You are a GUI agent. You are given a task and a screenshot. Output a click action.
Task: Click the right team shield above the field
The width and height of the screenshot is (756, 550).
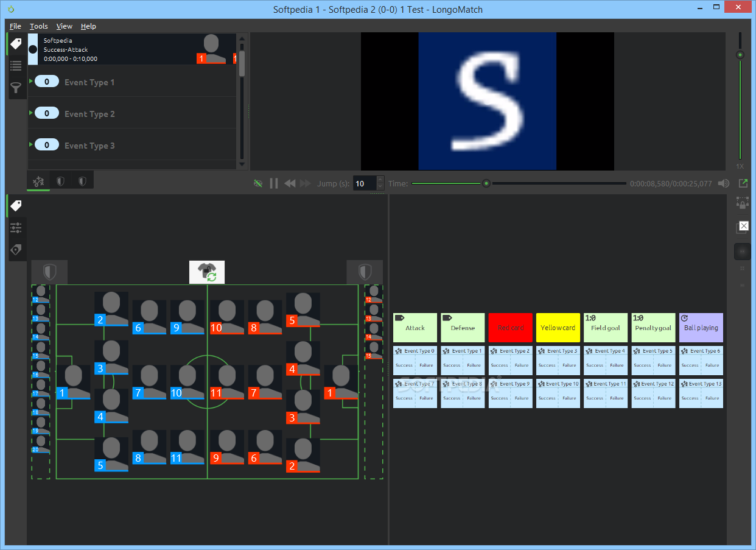365,272
